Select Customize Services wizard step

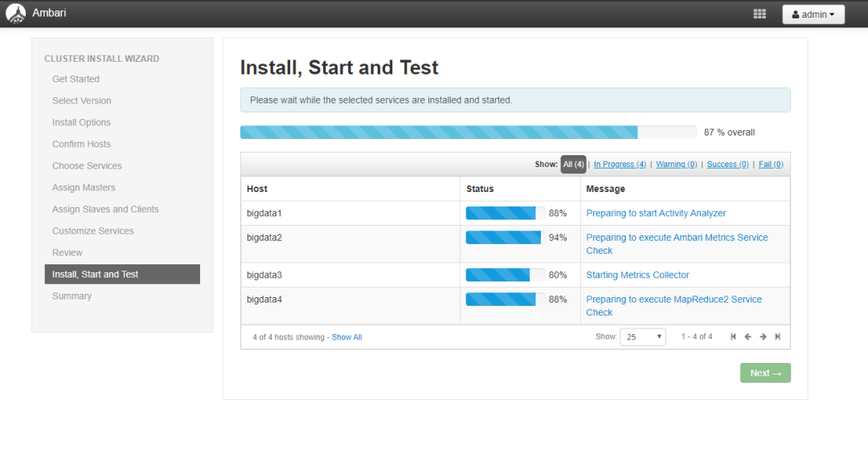[x=92, y=231]
